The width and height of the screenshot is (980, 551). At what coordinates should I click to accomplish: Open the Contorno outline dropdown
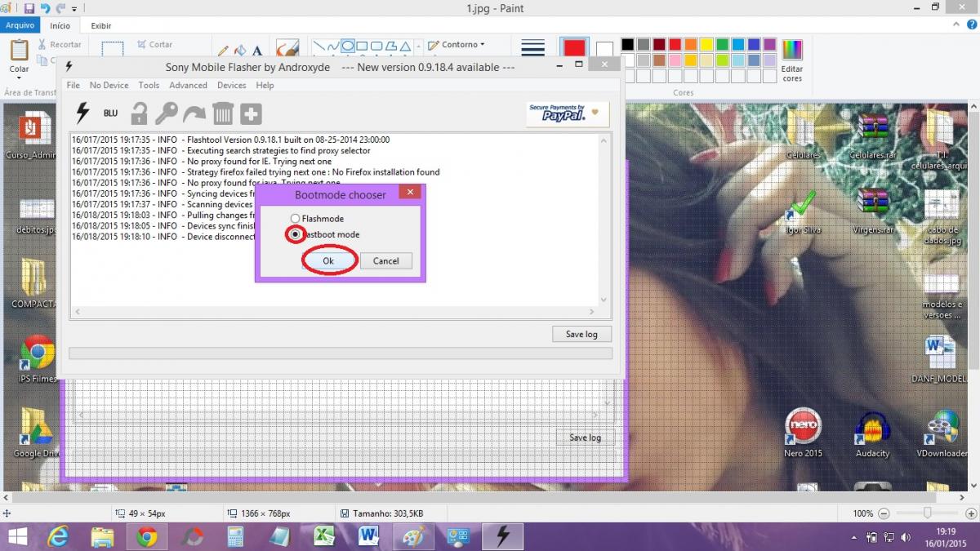[x=457, y=45]
